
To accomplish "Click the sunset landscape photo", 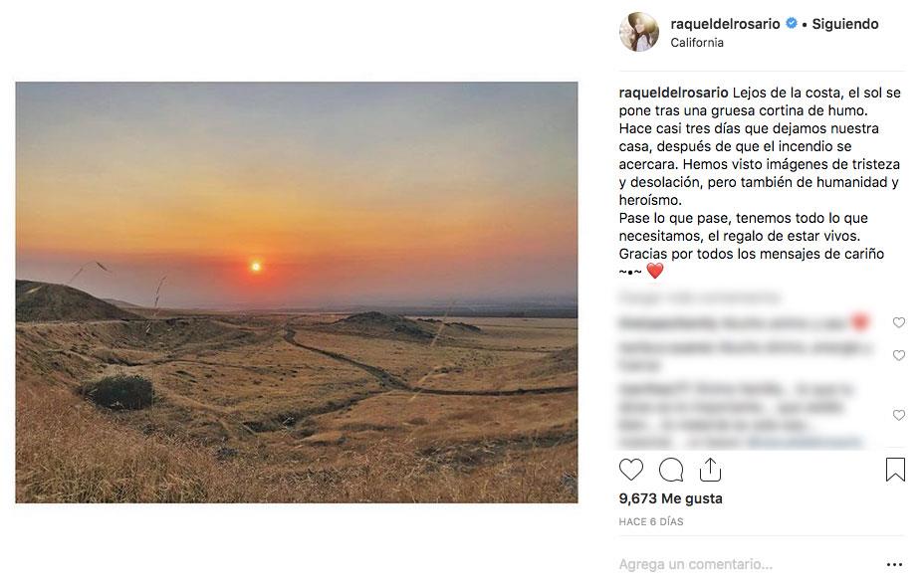I will 297,293.
